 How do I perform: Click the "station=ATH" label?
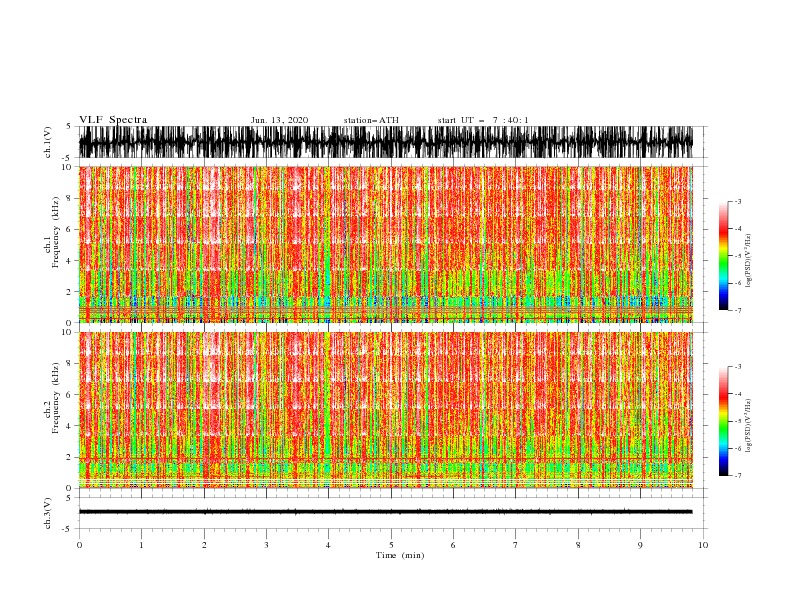coord(371,120)
